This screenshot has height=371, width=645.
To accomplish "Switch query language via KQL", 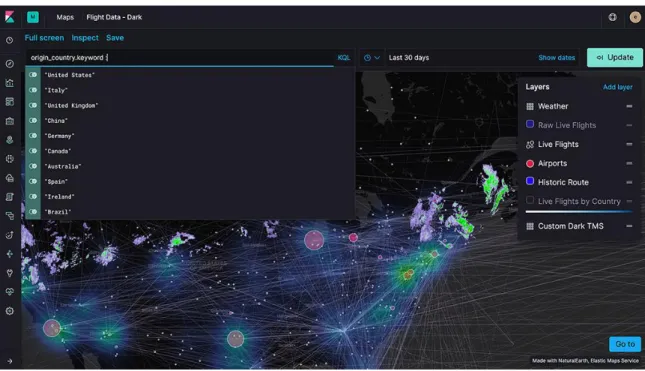I will (x=344, y=58).
